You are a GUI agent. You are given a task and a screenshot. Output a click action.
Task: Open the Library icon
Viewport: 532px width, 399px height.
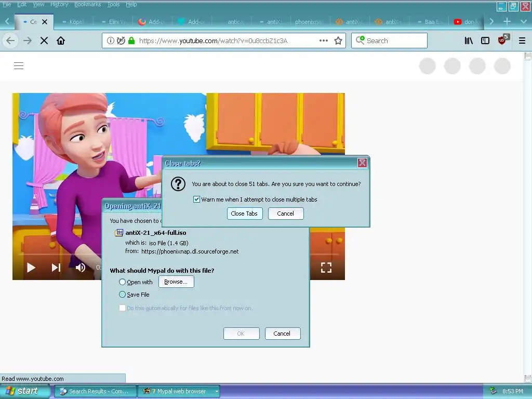coord(469,41)
